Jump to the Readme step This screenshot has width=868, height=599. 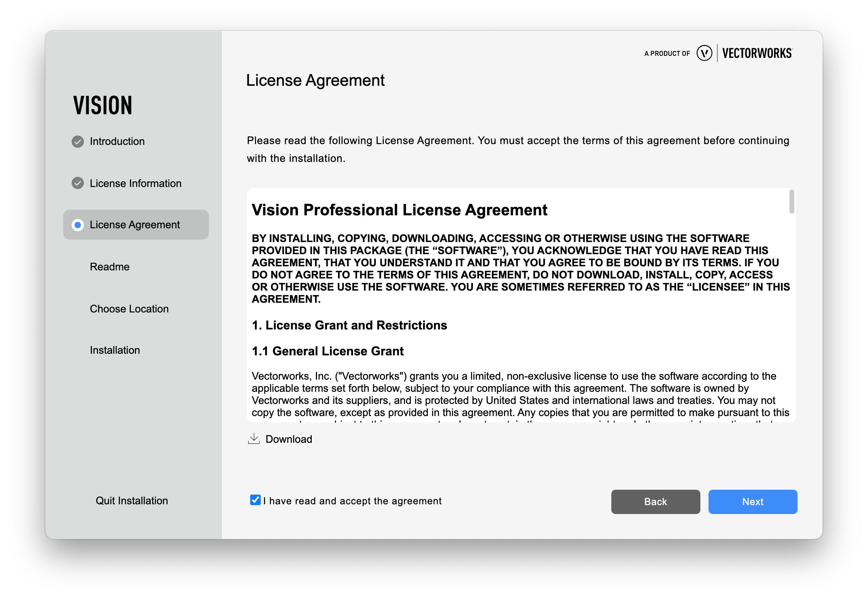(110, 267)
